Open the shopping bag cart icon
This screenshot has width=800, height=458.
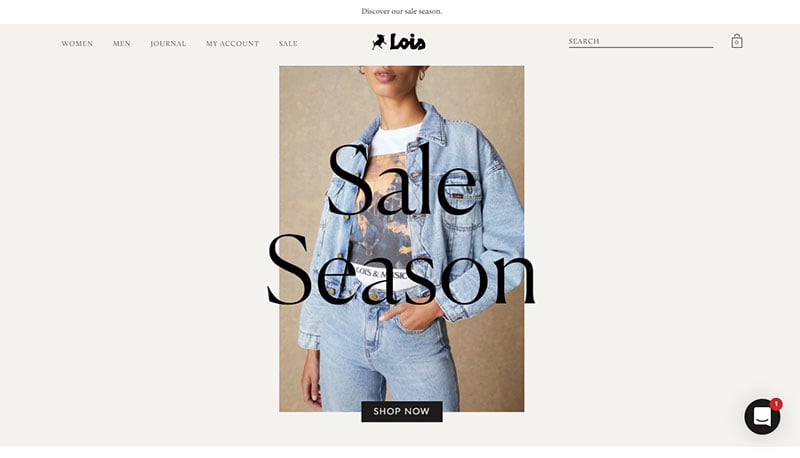(736, 41)
